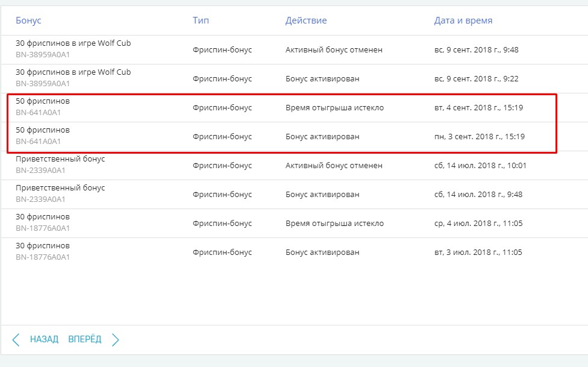Select the 30 фриспинов expired wagering row
The width and height of the screenshot is (588, 367).
[x=294, y=224]
